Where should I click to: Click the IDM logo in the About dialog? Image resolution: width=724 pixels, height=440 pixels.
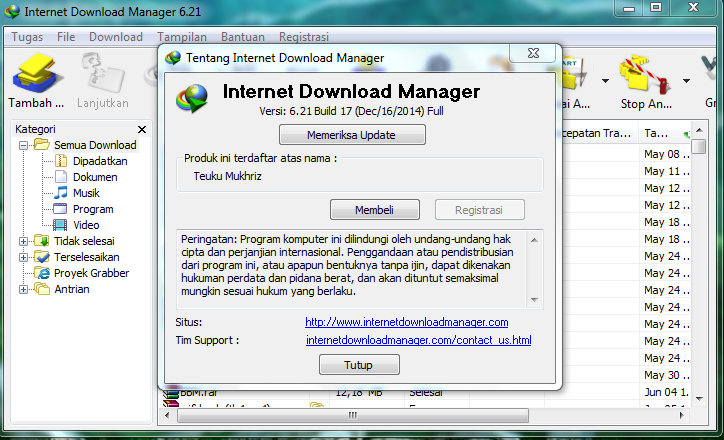[192, 98]
